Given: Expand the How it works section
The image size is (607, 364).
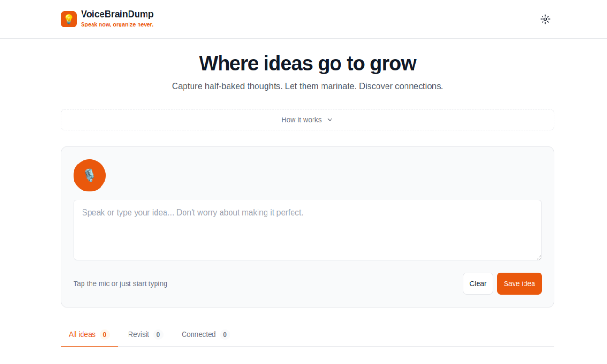Looking at the screenshot, I should pos(302,120).
